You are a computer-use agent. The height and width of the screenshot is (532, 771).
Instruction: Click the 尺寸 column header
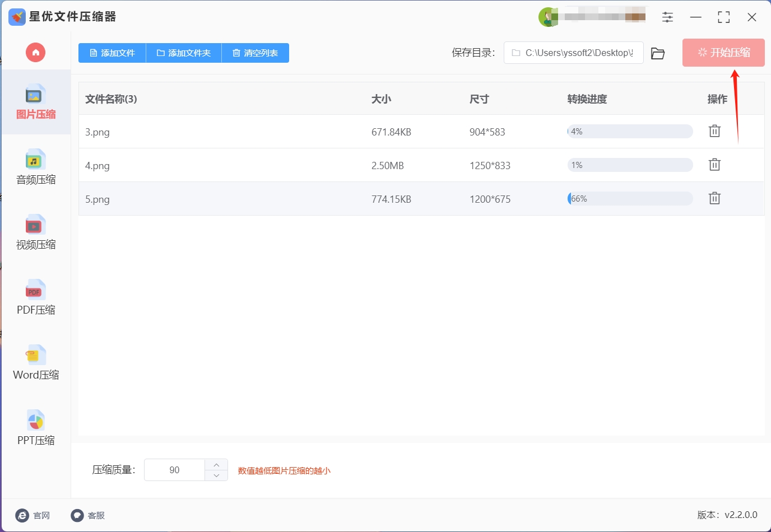[480, 99]
